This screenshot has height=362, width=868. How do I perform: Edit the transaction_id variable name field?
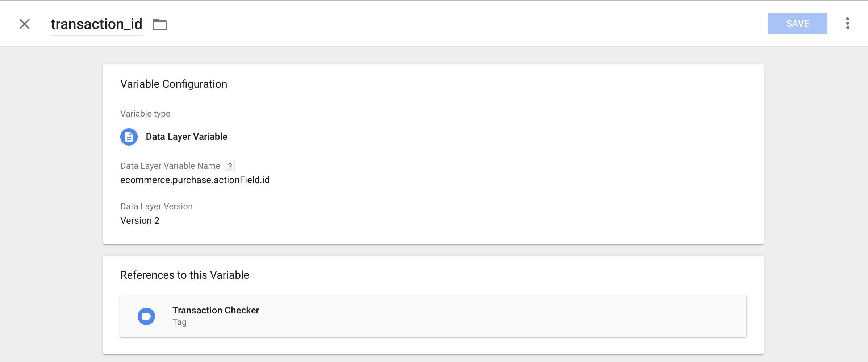coord(96,24)
